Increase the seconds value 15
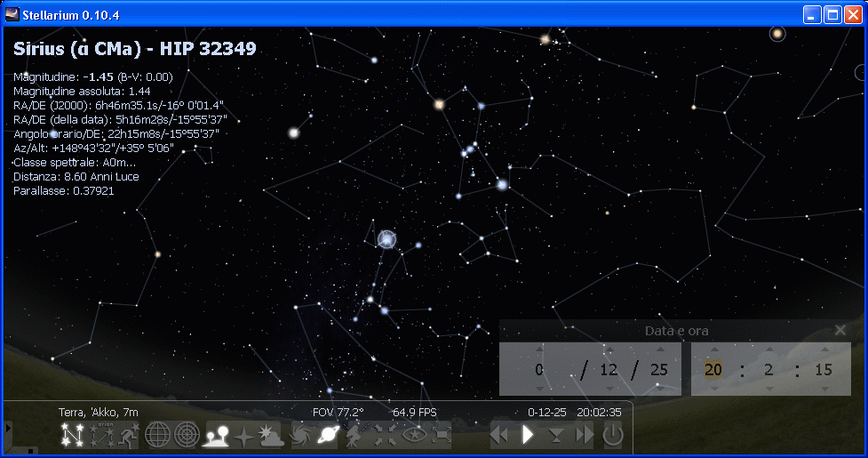This screenshot has height=458, width=868. point(824,350)
